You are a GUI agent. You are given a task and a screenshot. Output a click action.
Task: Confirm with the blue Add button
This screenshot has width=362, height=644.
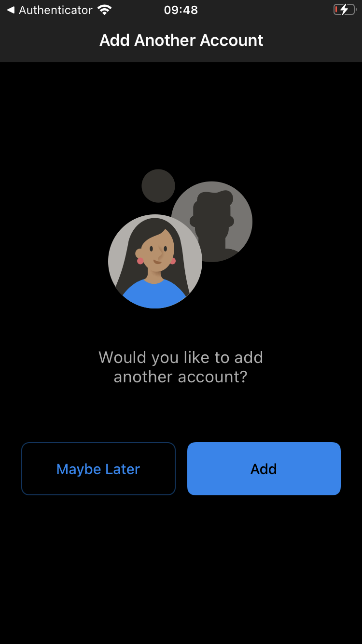(x=264, y=469)
